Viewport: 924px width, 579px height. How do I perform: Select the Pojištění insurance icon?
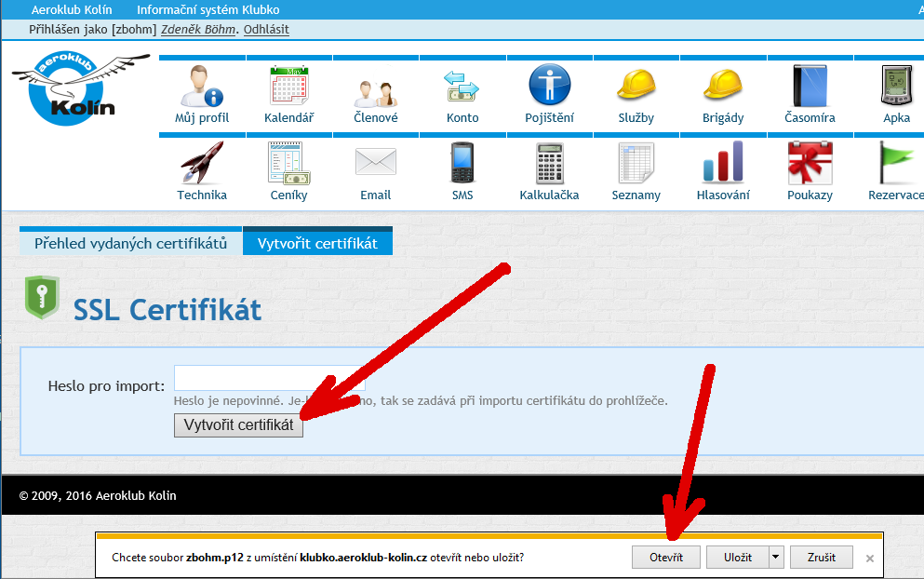coord(549,87)
